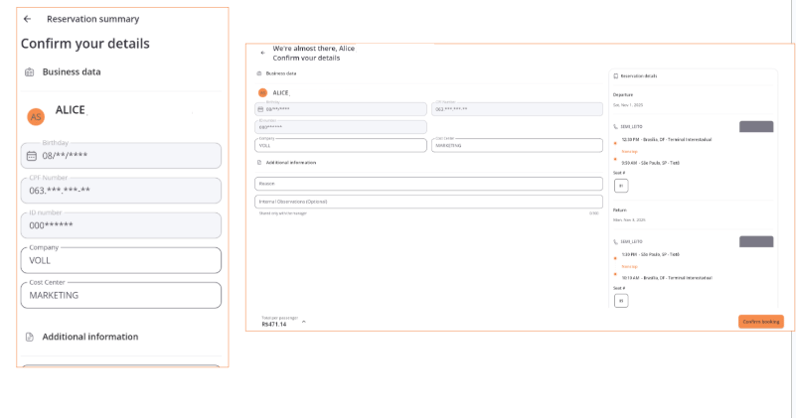Select departure seat number box
The image size is (796, 418).
[x=621, y=185]
